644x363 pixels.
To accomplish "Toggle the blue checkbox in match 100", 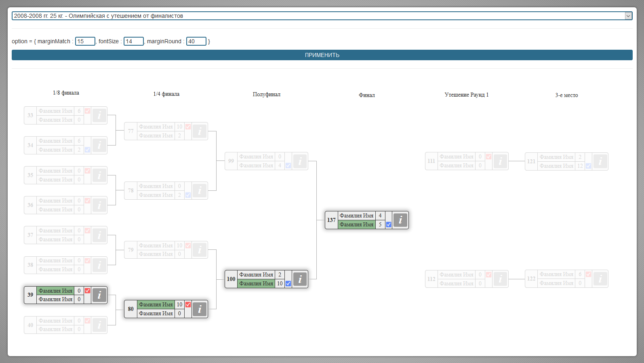I will pos(288,284).
